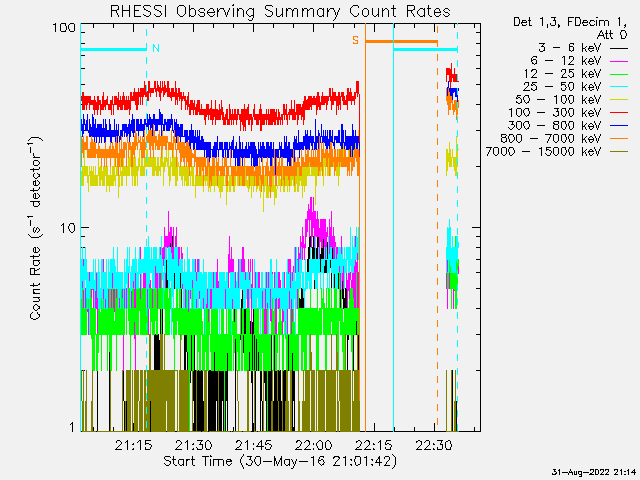Click the cyan N flag marker above the plot
The image size is (640, 480).
tap(156, 48)
